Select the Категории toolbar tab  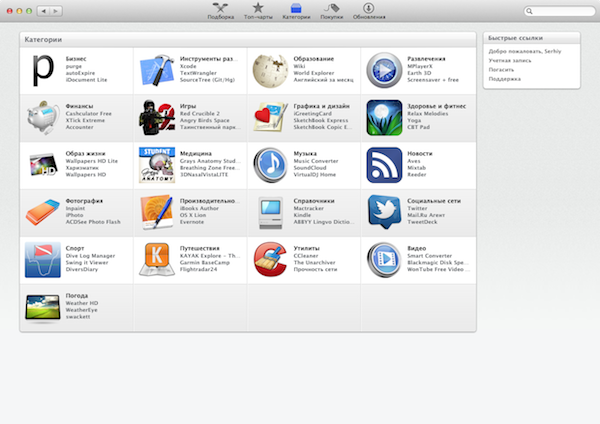296,11
